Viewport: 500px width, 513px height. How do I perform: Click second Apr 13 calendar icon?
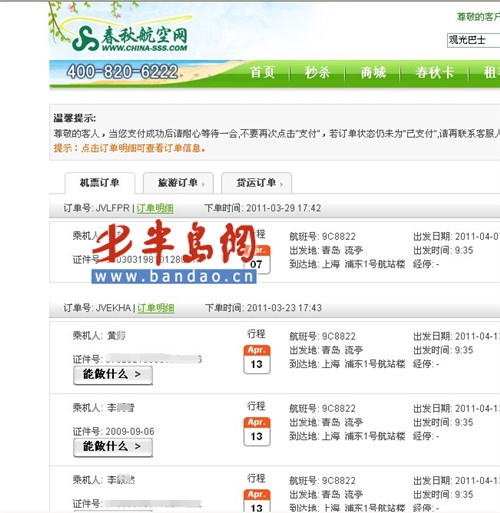tap(257, 431)
